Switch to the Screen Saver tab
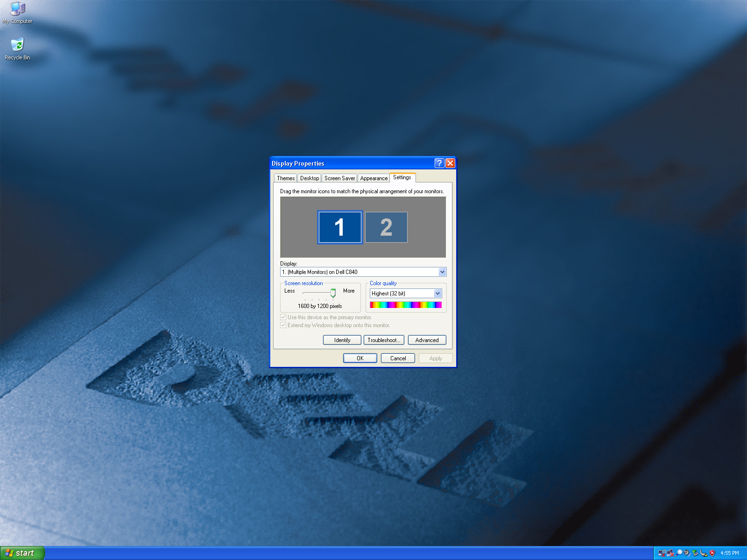This screenshot has width=747, height=560. click(339, 178)
